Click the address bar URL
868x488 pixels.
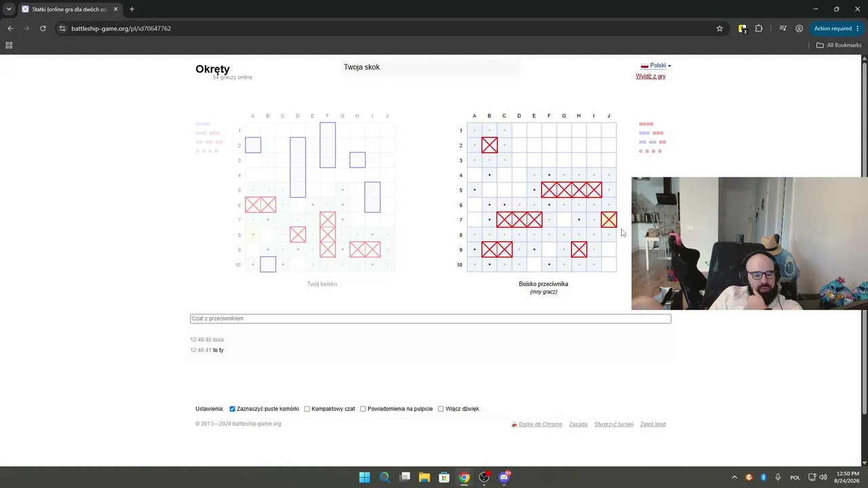pyautogui.click(x=121, y=28)
